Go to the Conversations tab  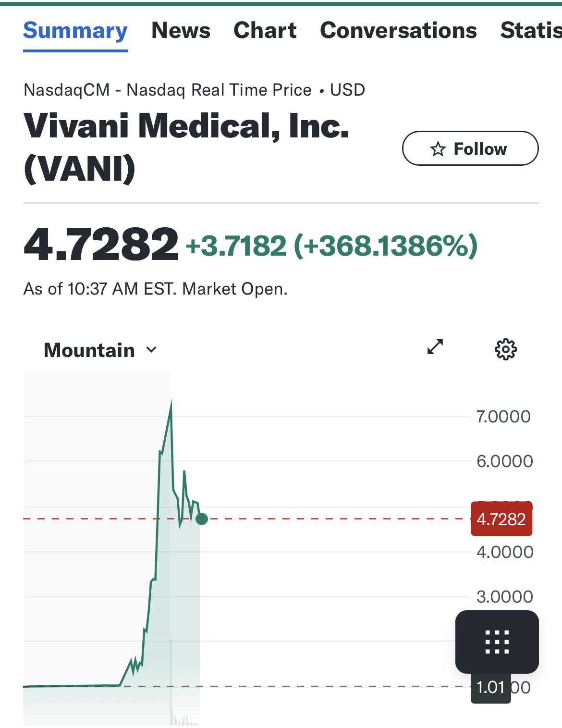pyautogui.click(x=398, y=30)
